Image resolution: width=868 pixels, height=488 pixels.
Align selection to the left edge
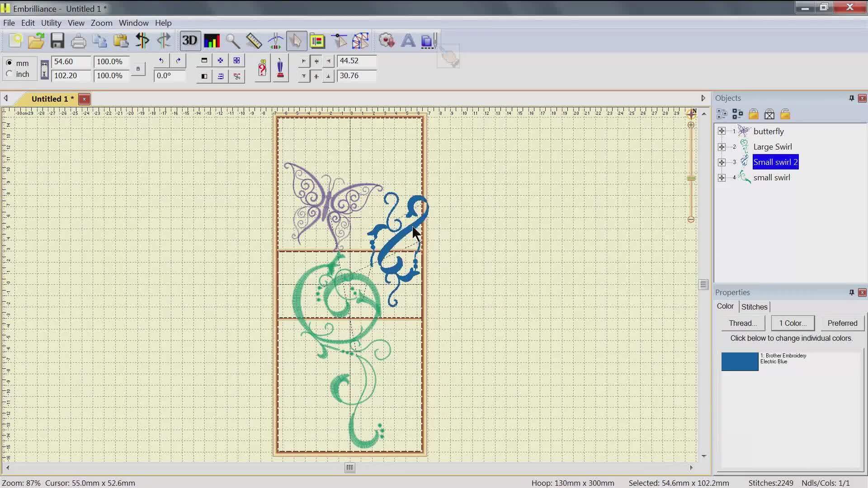(303, 61)
